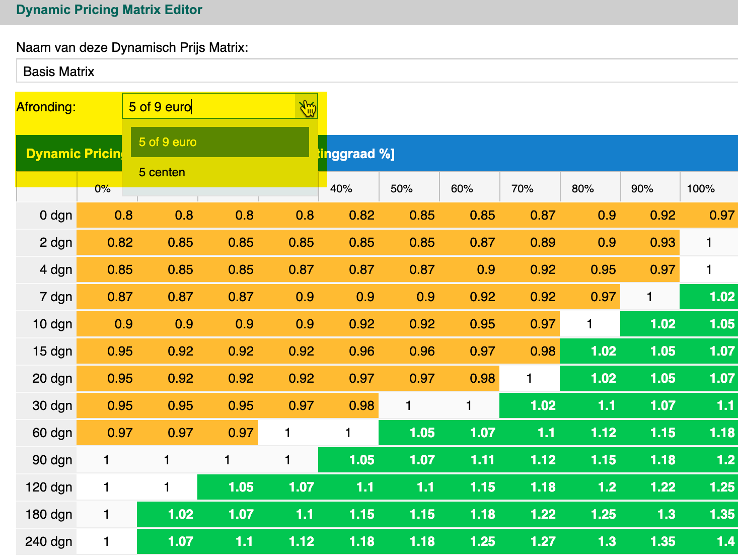Edit cell 1.35 in 180 dgn row
The height and width of the screenshot is (560, 738).
click(x=709, y=514)
